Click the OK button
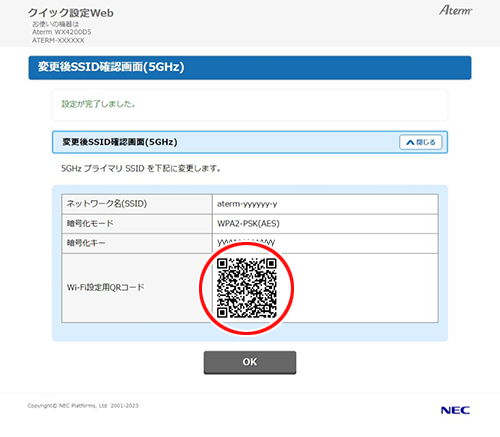 [250, 362]
